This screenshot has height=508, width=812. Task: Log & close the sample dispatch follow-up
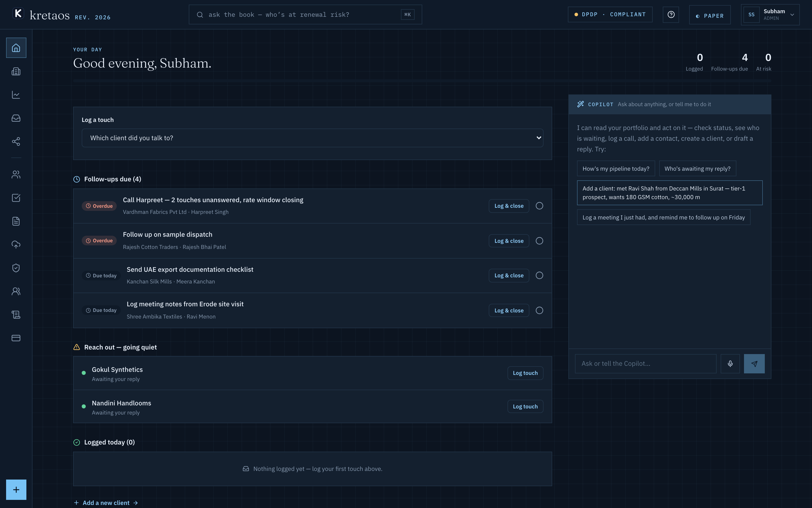click(509, 241)
